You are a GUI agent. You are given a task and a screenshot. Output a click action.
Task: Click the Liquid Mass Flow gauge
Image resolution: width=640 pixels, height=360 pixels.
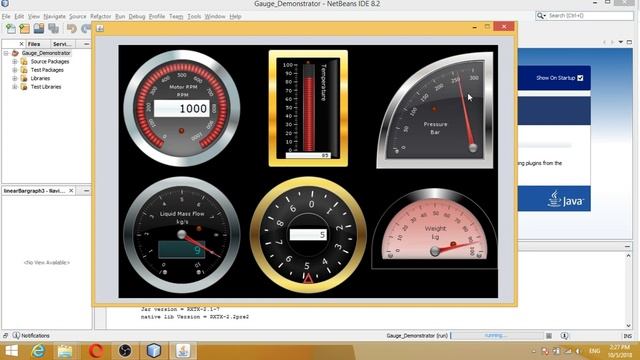click(182, 235)
